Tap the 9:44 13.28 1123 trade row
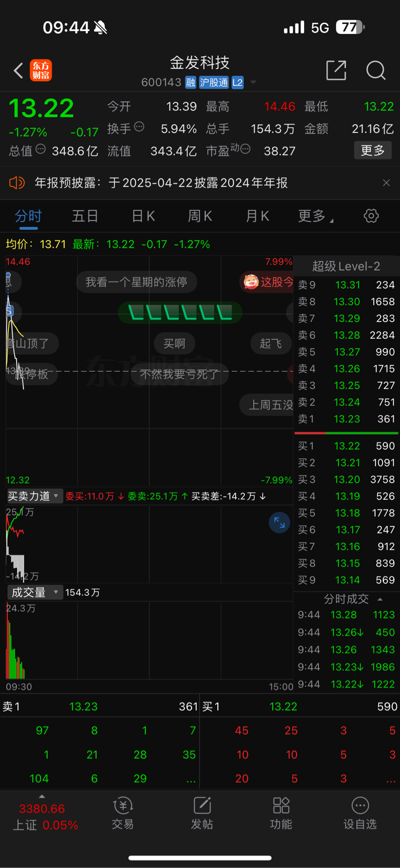This screenshot has width=400, height=868. click(346, 615)
